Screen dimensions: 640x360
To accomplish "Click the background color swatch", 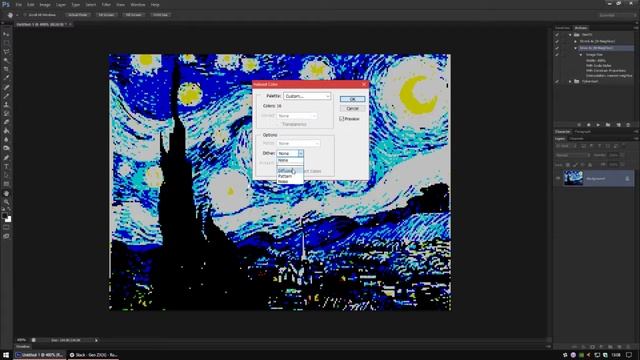I will tap(9, 220).
